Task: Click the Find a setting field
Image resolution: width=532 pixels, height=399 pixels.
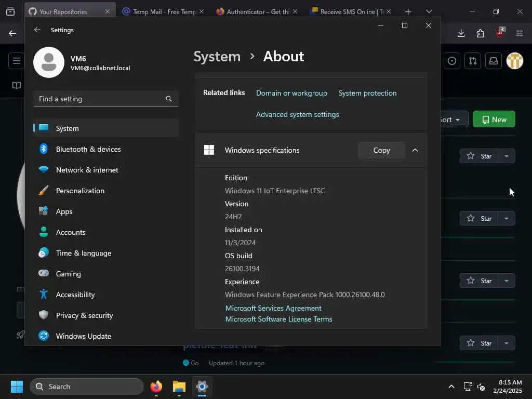Action: pyautogui.click(x=106, y=99)
